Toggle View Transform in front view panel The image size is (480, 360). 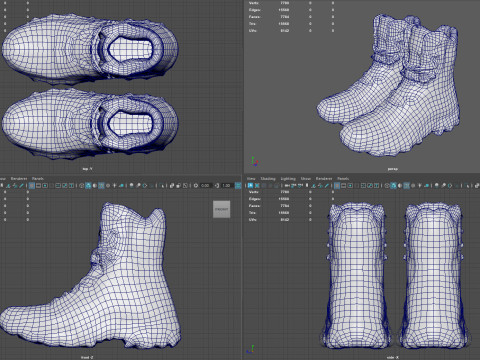(238, 185)
